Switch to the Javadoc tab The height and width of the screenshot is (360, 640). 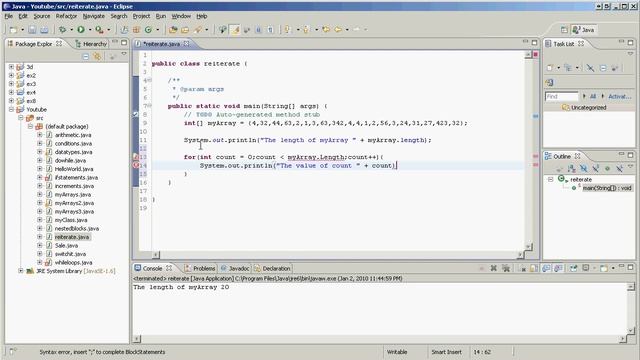tap(235, 268)
